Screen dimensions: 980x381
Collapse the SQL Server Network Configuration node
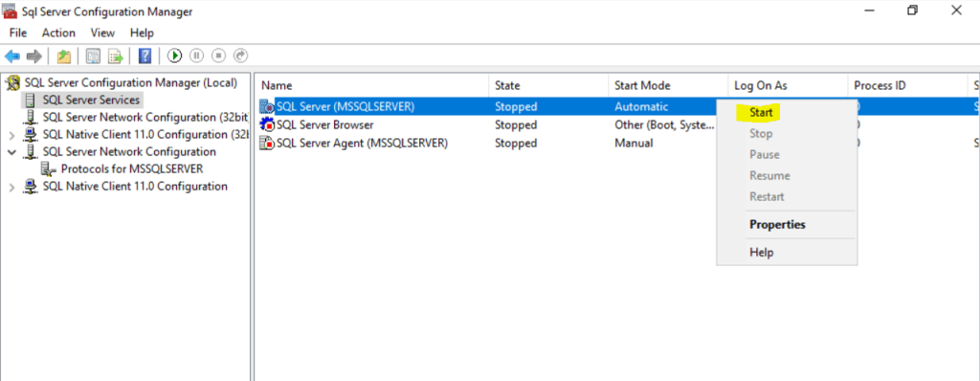click(x=11, y=152)
